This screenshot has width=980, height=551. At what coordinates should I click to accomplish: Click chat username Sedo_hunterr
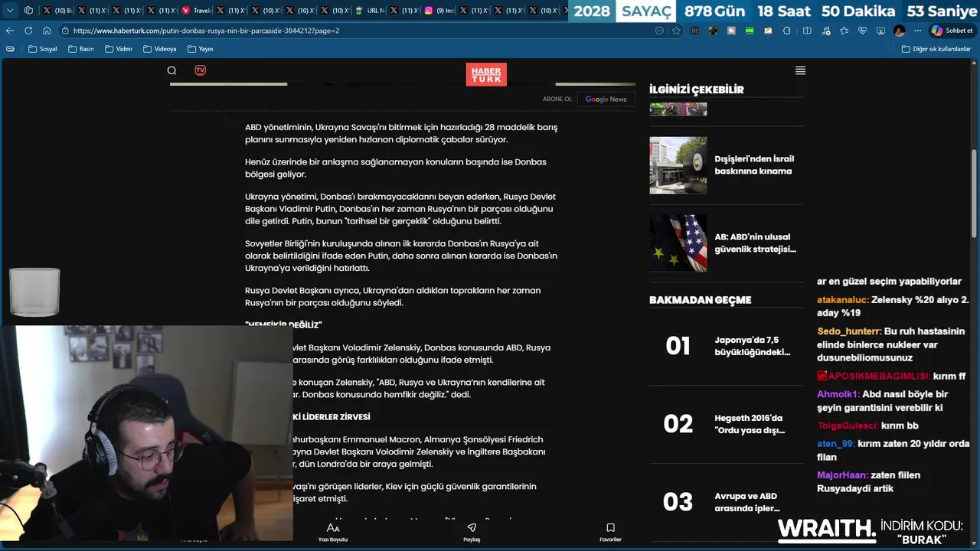[849, 331]
